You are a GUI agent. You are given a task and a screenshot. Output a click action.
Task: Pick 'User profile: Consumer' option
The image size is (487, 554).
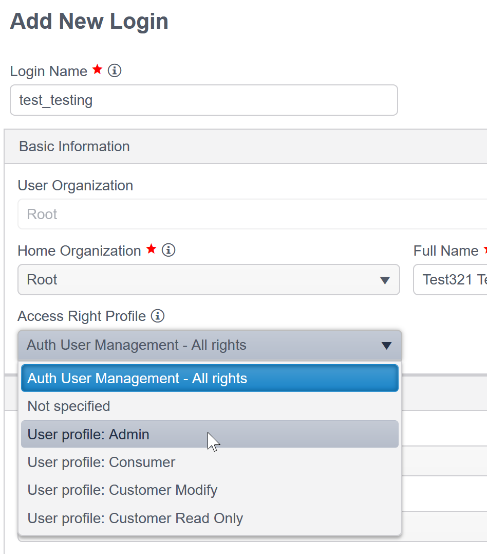pyautogui.click(x=210, y=462)
